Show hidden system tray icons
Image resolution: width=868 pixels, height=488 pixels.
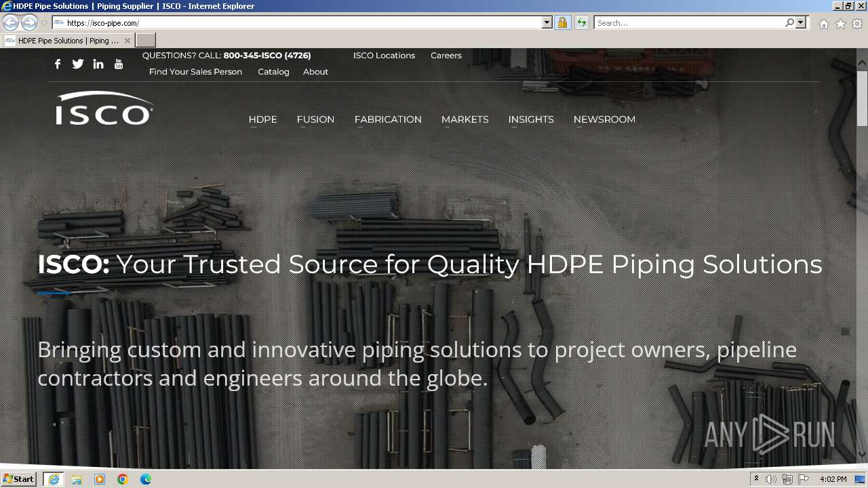coord(757,479)
